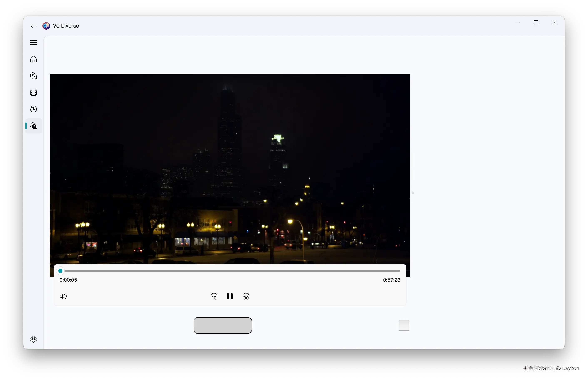
Task: Click the teal playhead handle
Action: [60, 271]
